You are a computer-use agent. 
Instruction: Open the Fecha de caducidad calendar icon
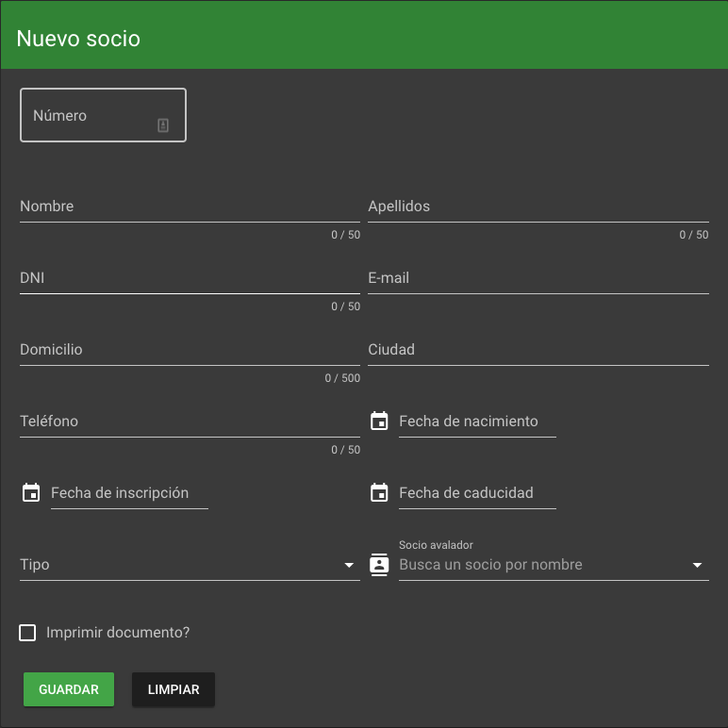379,492
